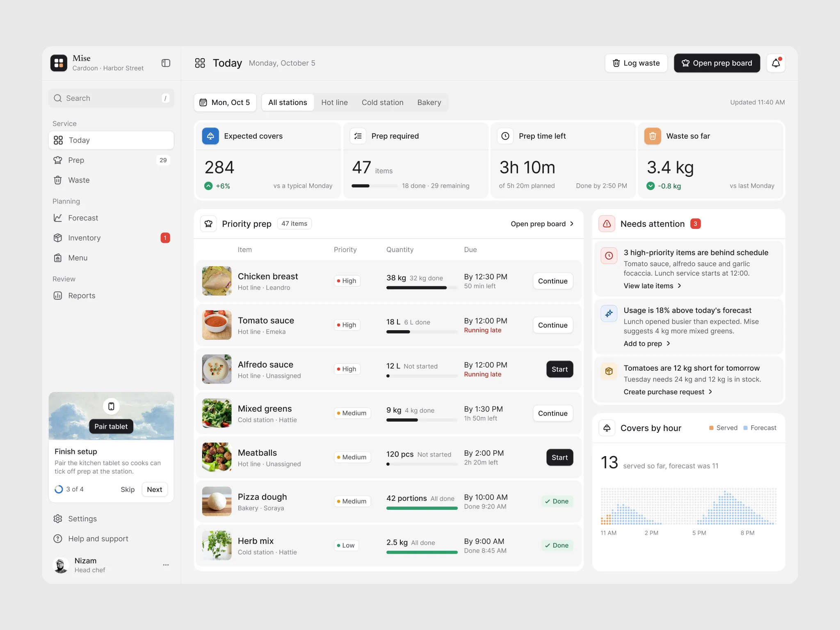Open Inventory in the sidebar
Viewport: 840px width, 630px height.
tap(111, 237)
